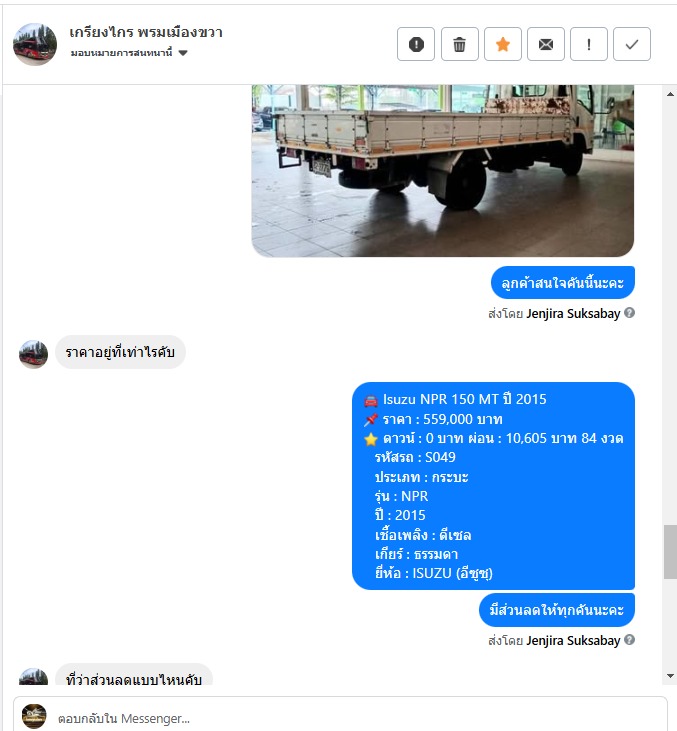Mark conversation as unread with envelope icon
This screenshot has height=731, width=677.
[546, 44]
